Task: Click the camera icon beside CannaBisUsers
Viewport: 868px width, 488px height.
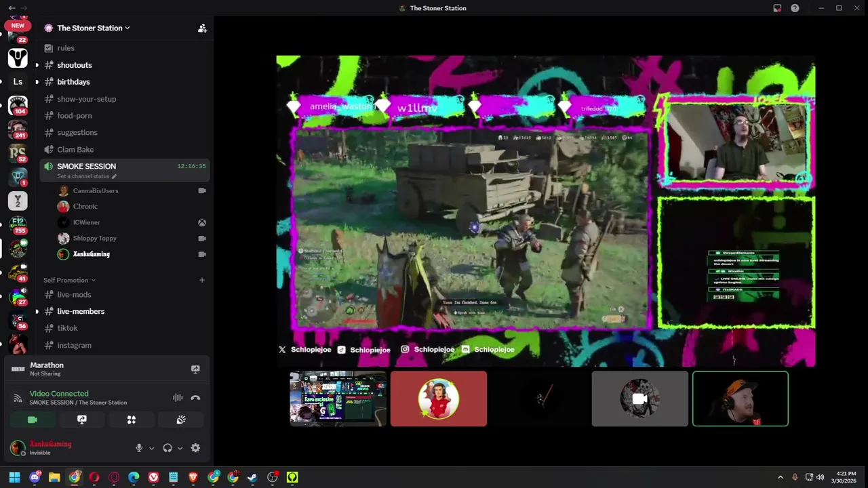Action: click(x=202, y=191)
